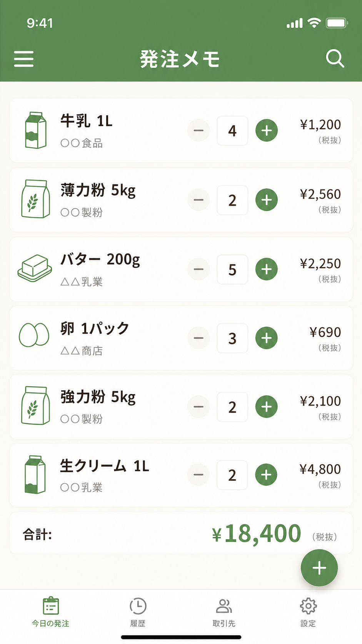Screen dimensions: 362x644
Task: Open the 薄力粉 5kg item name
Action: tap(98, 190)
